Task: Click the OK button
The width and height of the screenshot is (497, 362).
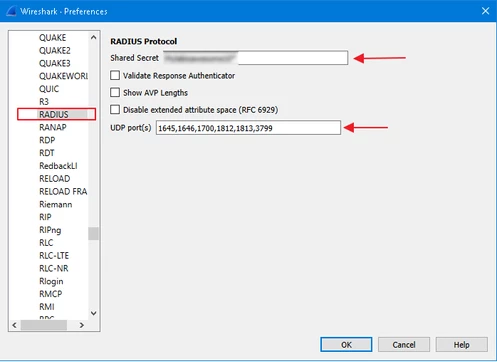Action: coord(346,344)
